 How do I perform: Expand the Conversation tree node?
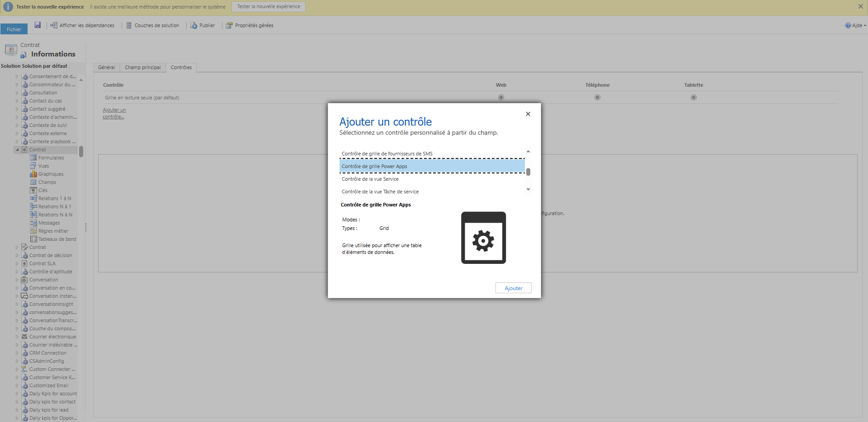17,279
